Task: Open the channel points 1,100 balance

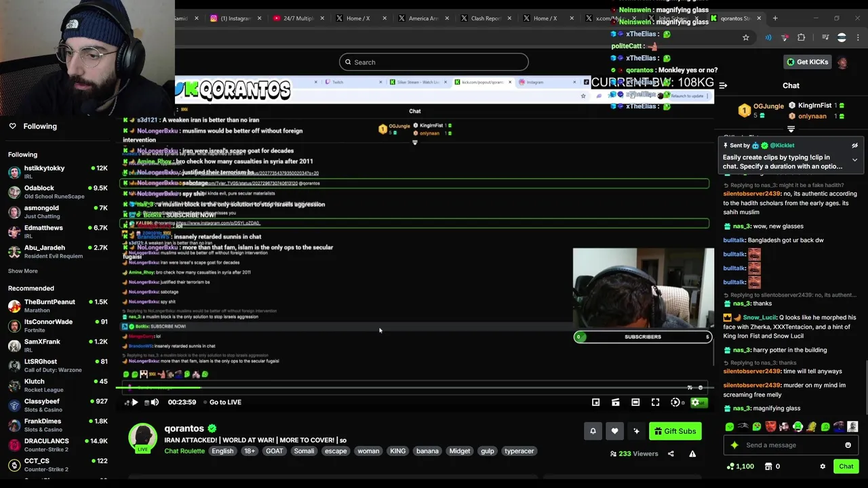Action: point(740,466)
